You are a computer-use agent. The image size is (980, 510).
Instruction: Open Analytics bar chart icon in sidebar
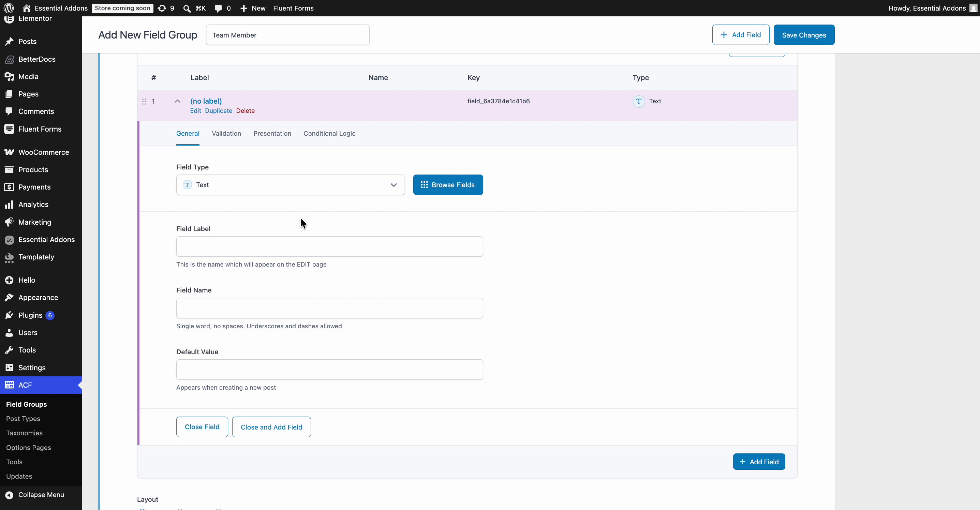pyautogui.click(x=9, y=205)
